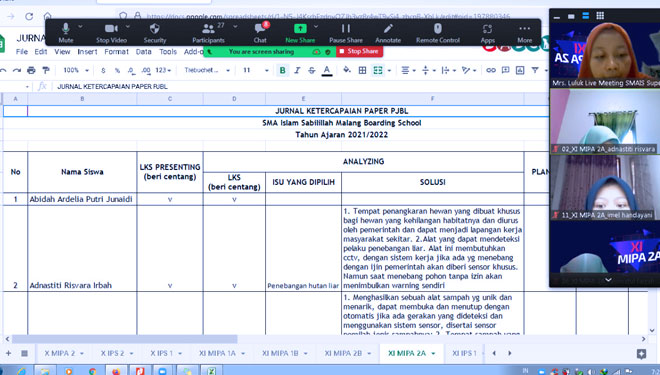Format as currency
Viewport: 660px width, 375px height.
(x=103, y=70)
